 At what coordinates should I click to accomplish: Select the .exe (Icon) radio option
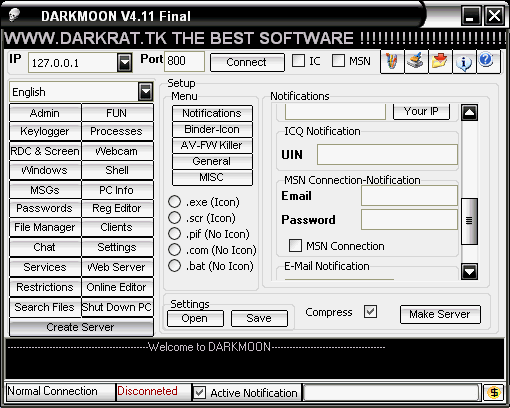(x=174, y=202)
